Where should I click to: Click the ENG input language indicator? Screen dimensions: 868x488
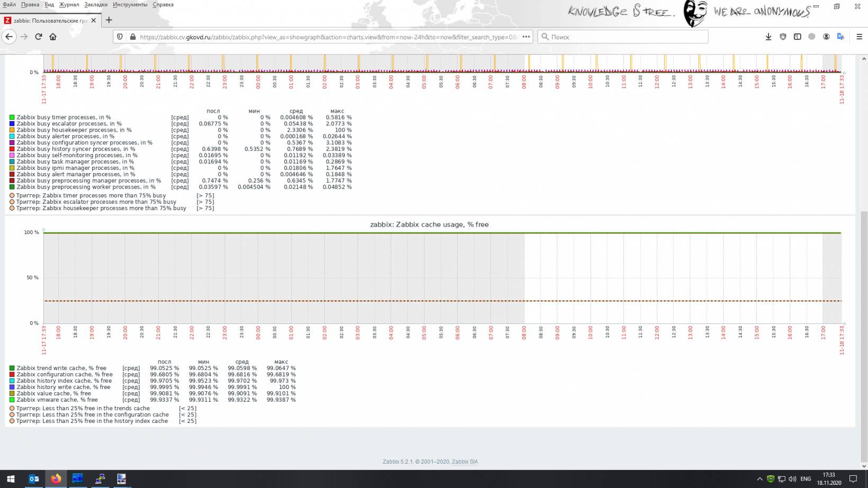click(x=806, y=479)
